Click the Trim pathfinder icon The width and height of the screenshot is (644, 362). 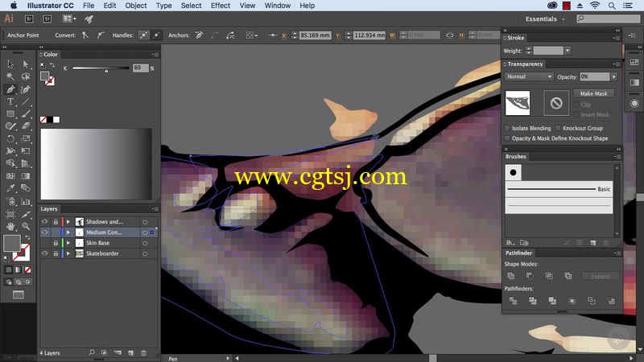pyautogui.click(x=532, y=301)
